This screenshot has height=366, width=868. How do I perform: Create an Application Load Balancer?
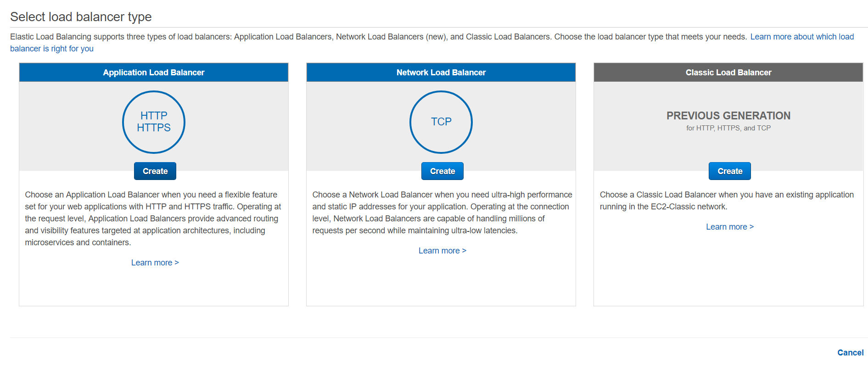pyautogui.click(x=155, y=171)
